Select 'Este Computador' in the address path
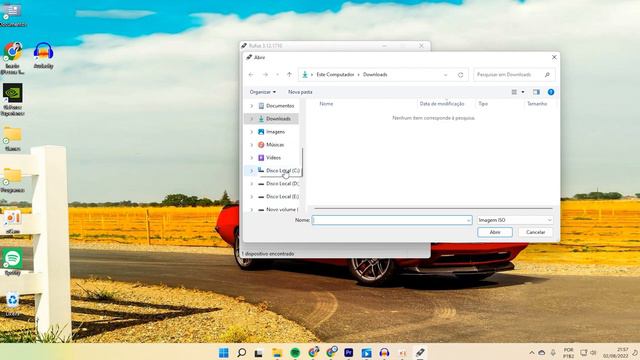The width and height of the screenshot is (640, 360). (x=335, y=75)
